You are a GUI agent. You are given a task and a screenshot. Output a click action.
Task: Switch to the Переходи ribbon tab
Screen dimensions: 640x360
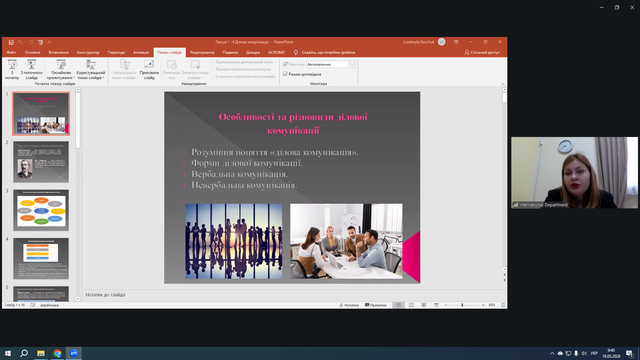tap(116, 53)
